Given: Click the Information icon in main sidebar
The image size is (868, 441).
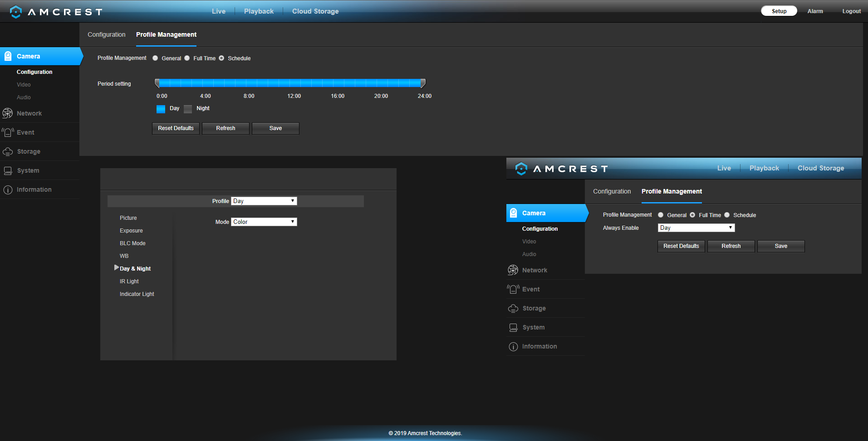Looking at the screenshot, I should (8, 190).
